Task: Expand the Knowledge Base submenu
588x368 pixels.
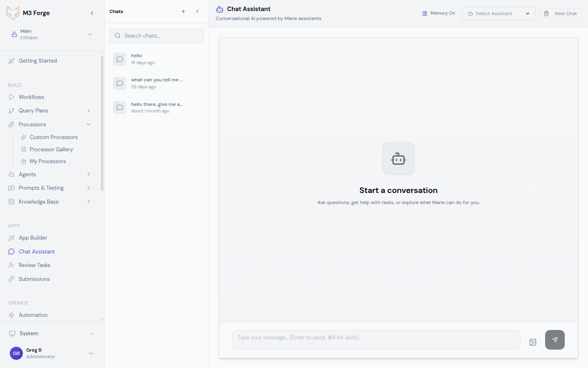Action: (x=89, y=202)
